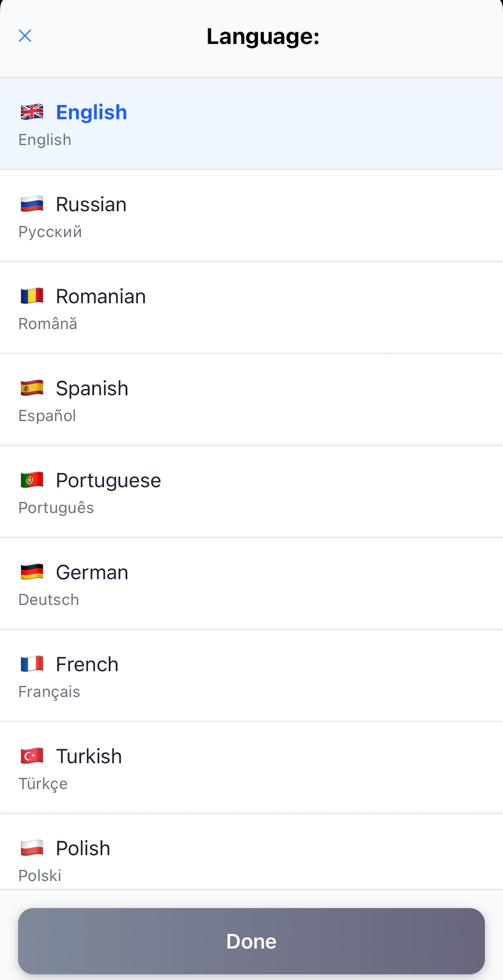
Task: Tap the Spanish flag icon
Action: (32, 388)
